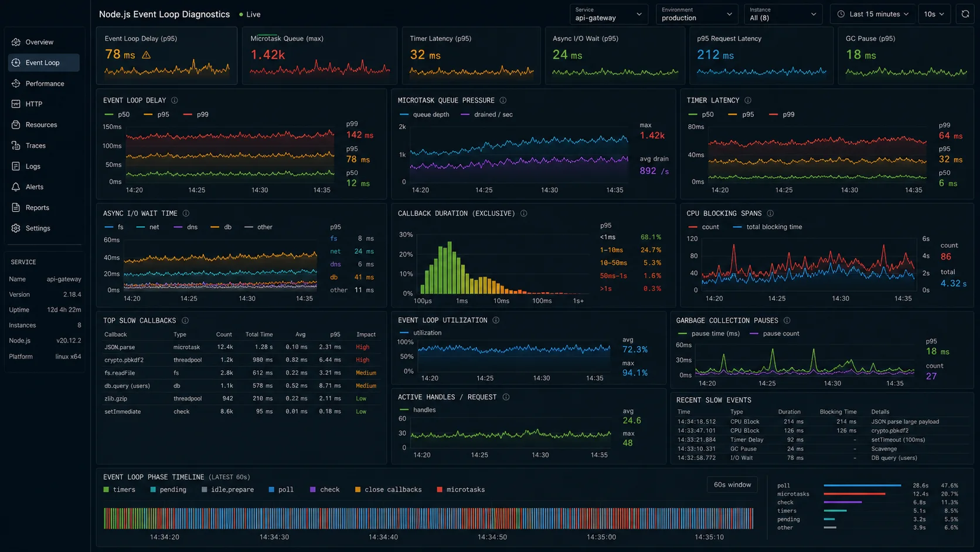Toggle queue depth series in Microtask legend

coord(424,114)
